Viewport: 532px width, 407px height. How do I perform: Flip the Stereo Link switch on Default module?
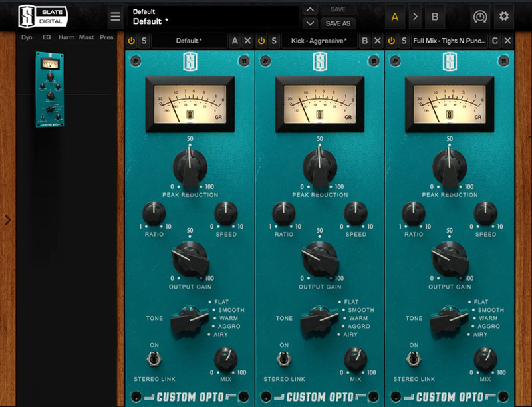click(x=154, y=359)
